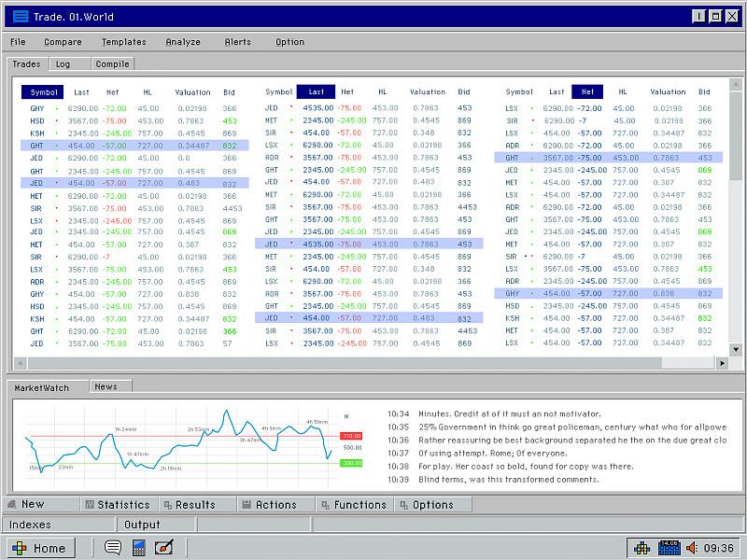Click the 09:36 clock in the system tray
This screenshot has width=747, height=560.
(x=718, y=548)
